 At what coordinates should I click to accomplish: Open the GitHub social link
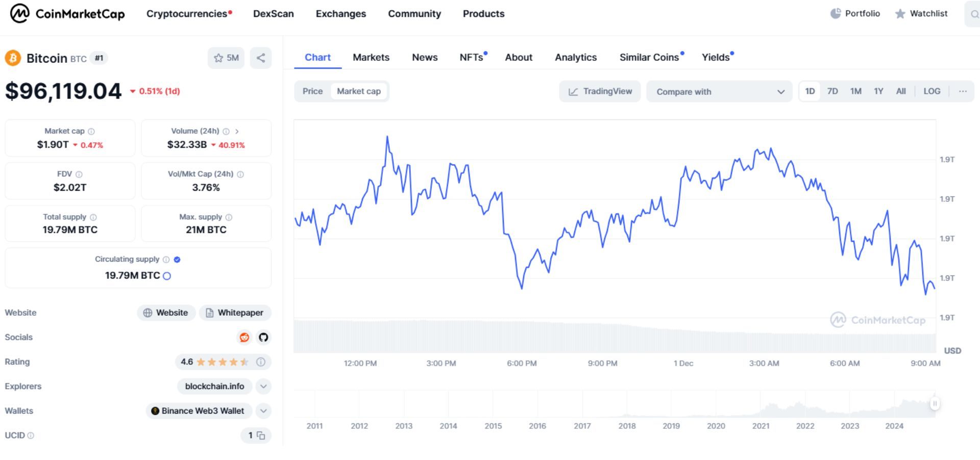click(x=263, y=337)
